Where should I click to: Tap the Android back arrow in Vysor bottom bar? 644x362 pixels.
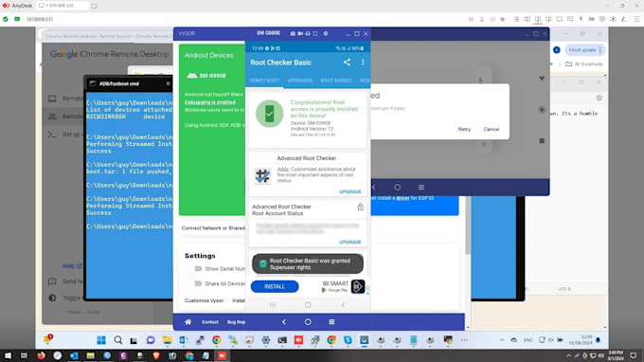coord(284,322)
